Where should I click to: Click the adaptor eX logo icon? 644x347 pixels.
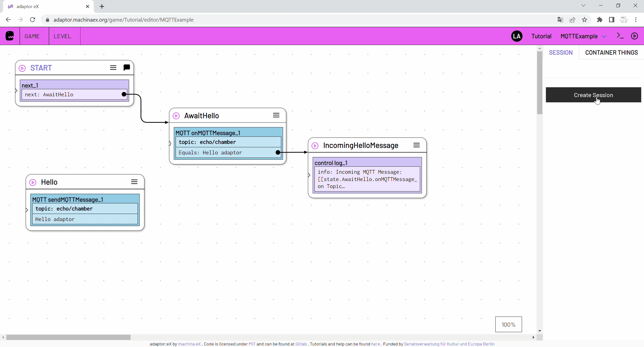click(x=10, y=36)
